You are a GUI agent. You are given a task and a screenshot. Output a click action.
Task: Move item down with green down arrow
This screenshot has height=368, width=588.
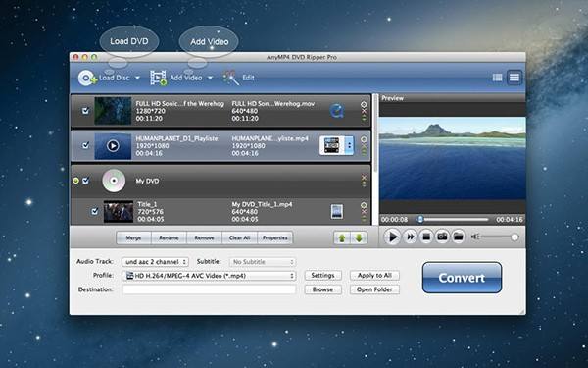359,237
